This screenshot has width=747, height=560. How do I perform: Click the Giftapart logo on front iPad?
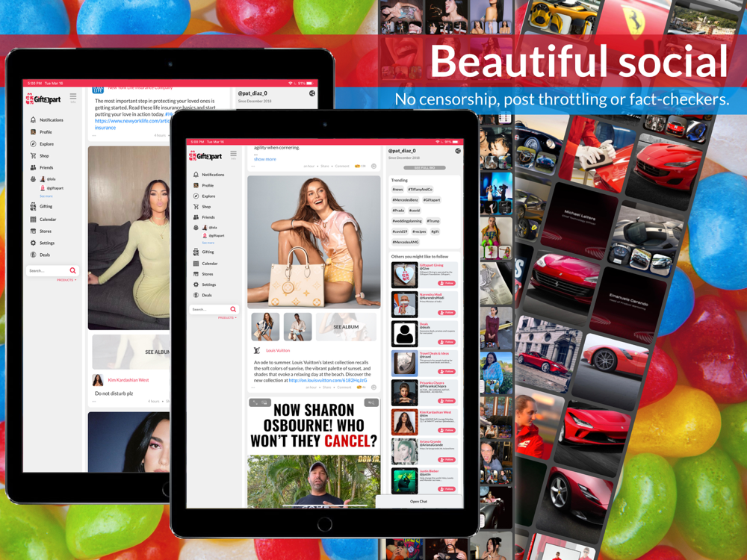(x=206, y=156)
